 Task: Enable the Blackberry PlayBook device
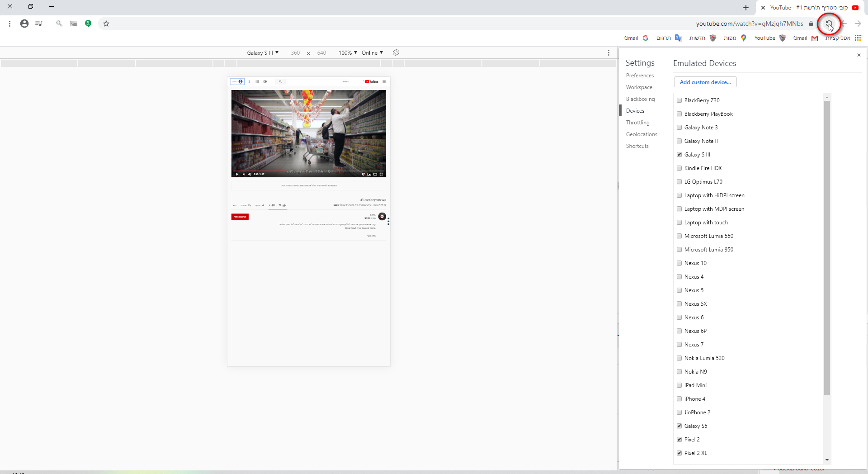pyautogui.click(x=679, y=114)
